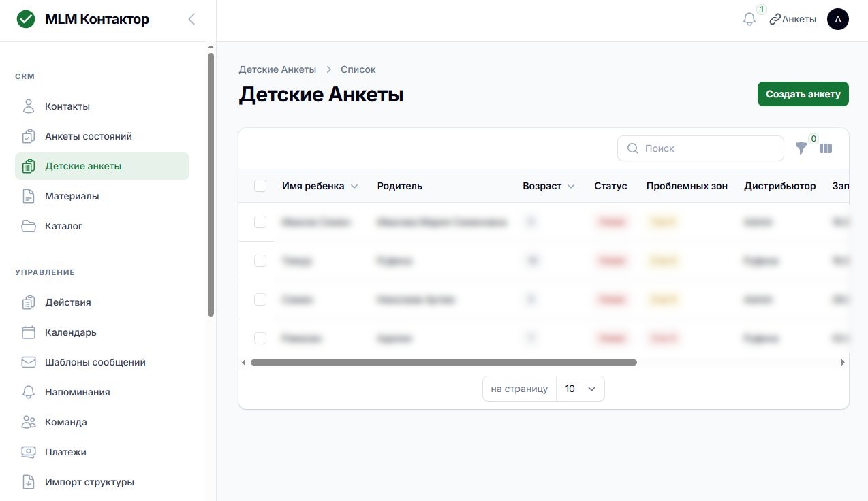Tick the first table row checkbox
Viewport: 868px width, 501px height.
click(x=260, y=222)
